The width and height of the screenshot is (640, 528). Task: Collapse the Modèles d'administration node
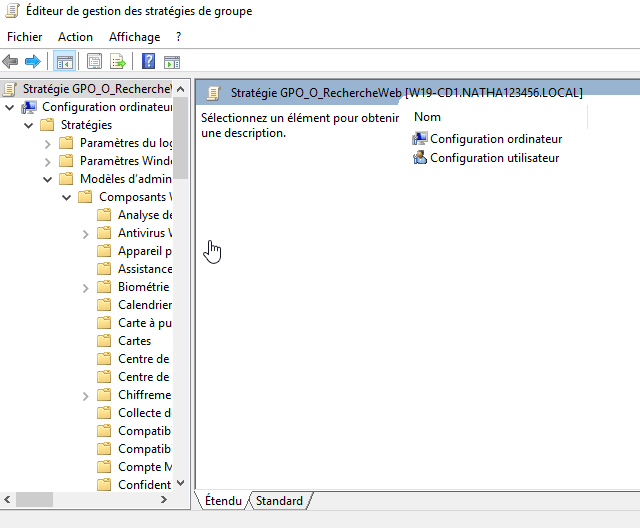pos(47,179)
